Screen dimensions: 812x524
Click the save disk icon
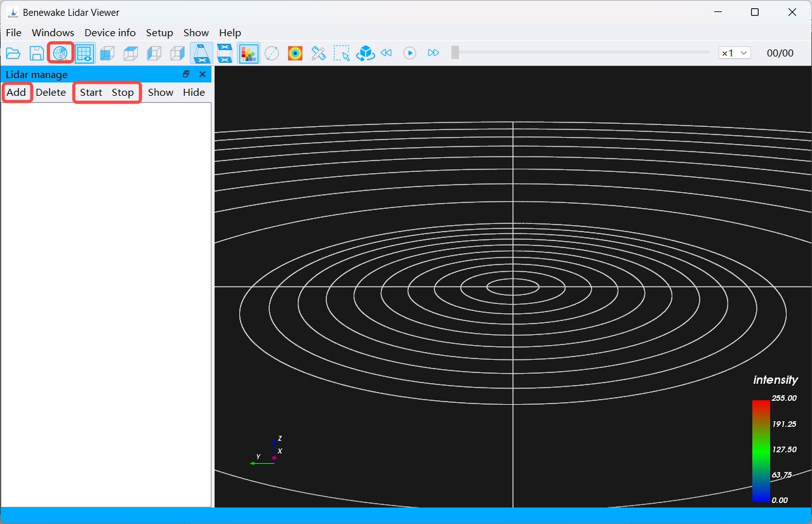37,53
